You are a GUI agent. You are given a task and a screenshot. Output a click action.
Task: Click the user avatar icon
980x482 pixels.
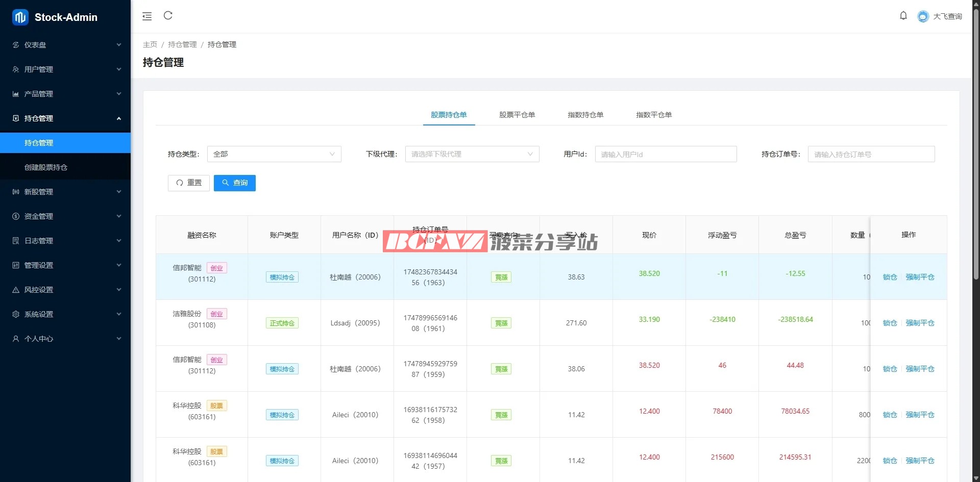pos(923,16)
